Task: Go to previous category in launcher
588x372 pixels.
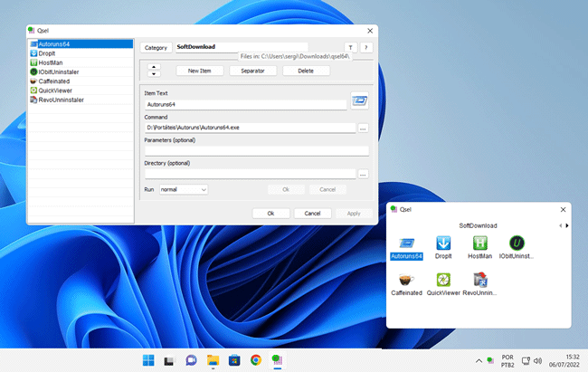Action: (560, 225)
